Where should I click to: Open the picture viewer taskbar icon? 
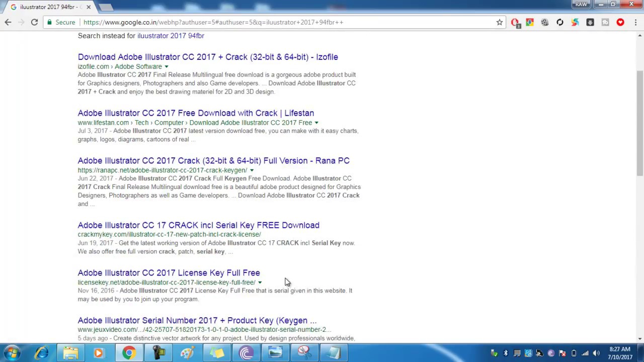pos(275,353)
